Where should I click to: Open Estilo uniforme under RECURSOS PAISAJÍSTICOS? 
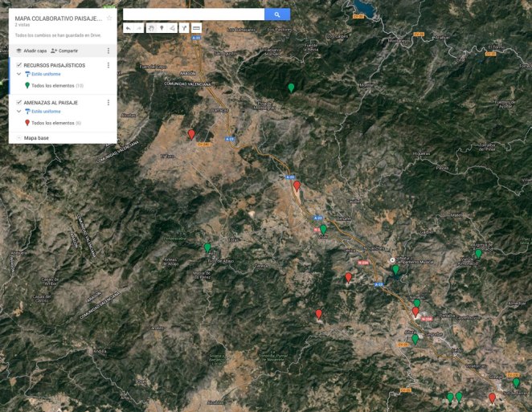coord(40,74)
